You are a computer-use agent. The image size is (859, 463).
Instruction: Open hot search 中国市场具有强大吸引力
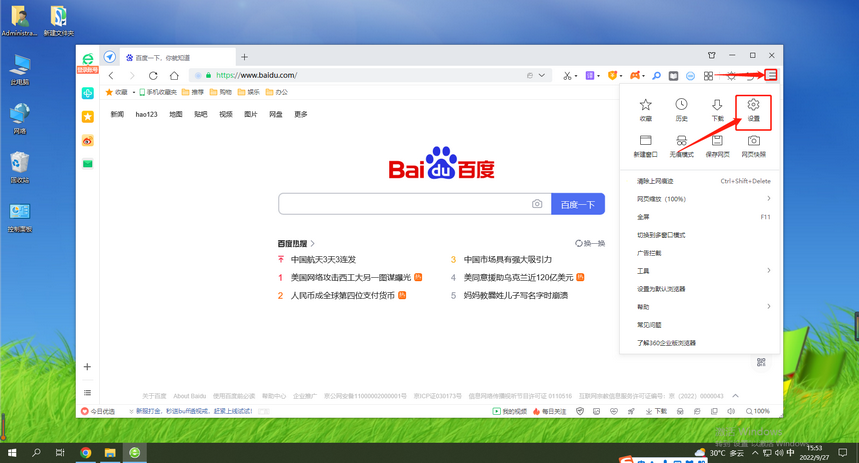click(508, 260)
